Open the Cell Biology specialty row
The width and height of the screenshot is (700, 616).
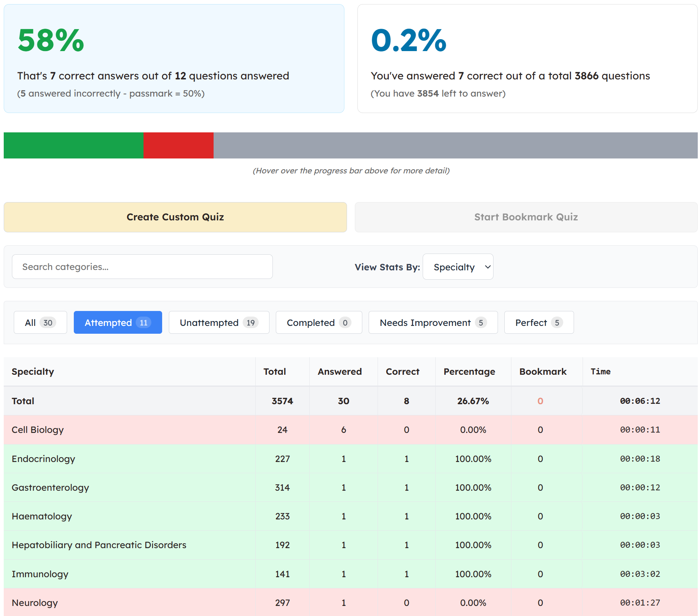pos(350,430)
